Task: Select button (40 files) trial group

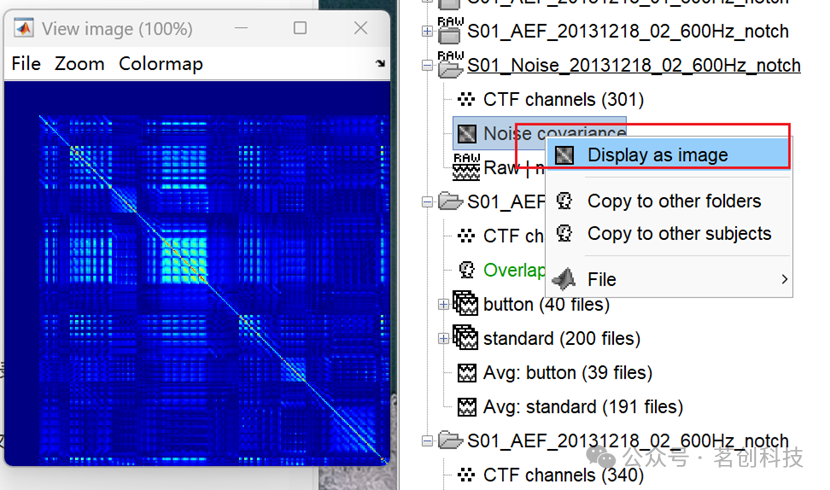Action: (546, 305)
